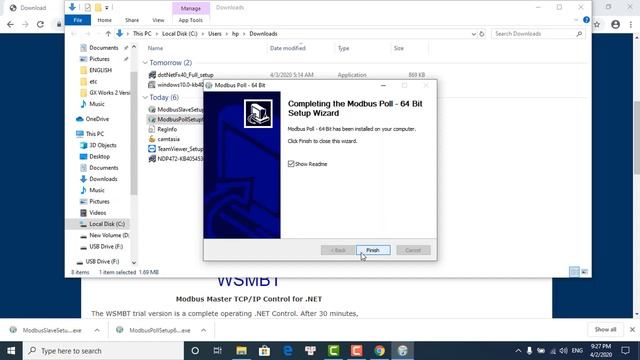Open ModbusSlaveSetup download options chevron
The image size is (640, 360).
pos(97,330)
